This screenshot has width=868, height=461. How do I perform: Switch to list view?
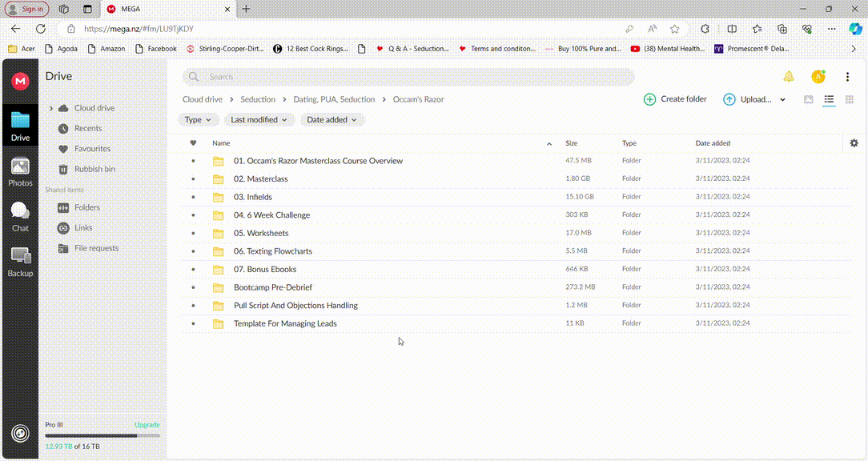[x=829, y=99]
